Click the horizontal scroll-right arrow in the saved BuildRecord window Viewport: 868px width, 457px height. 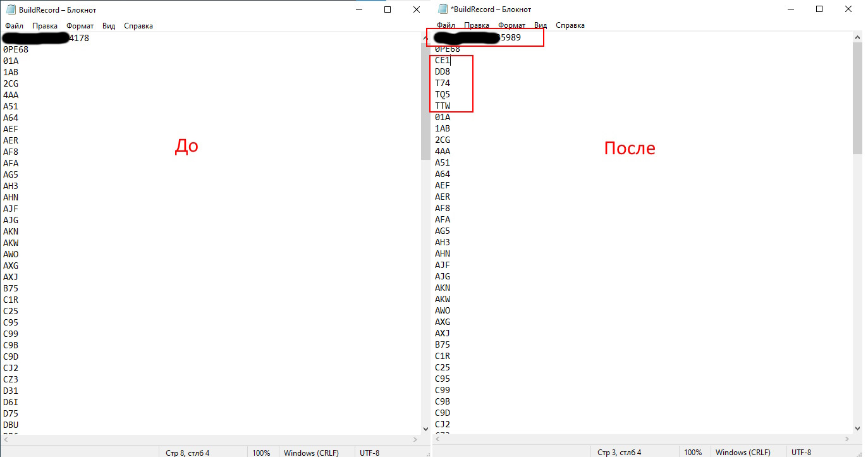415,439
